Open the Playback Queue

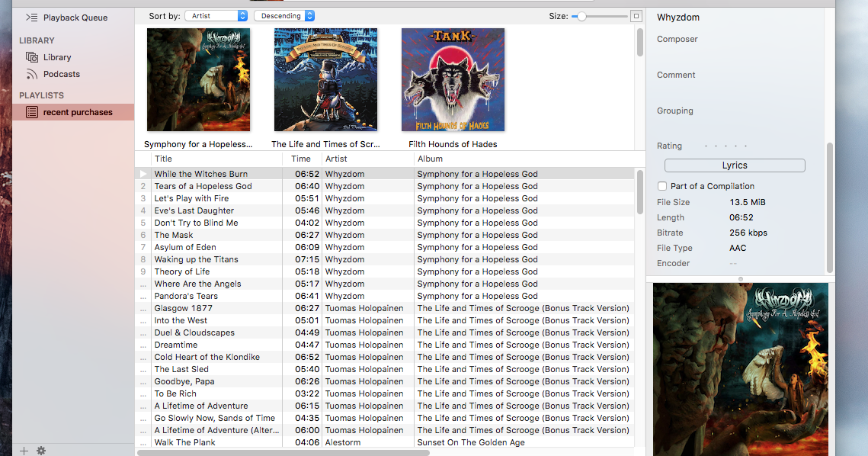[x=66, y=18]
